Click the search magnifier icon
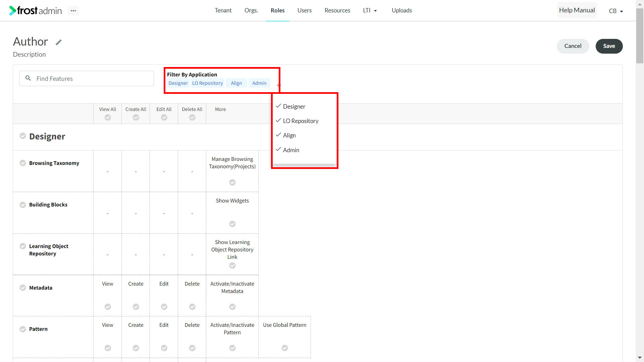 point(28,78)
